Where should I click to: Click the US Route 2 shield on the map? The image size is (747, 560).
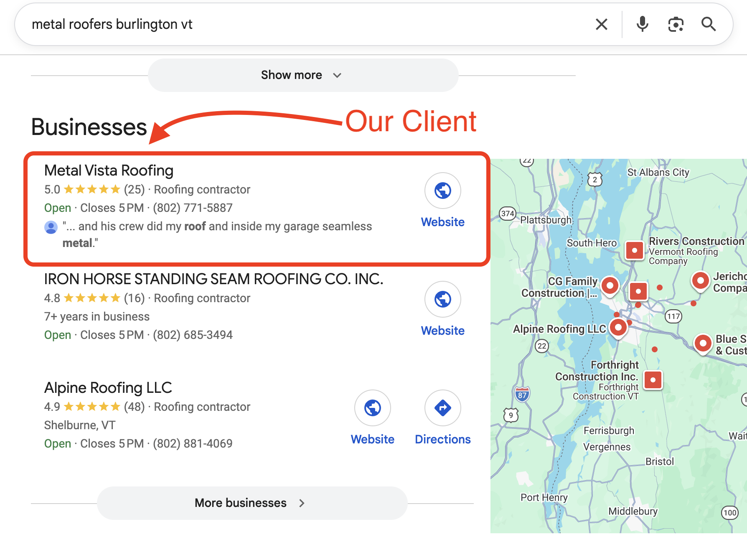pyautogui.click(x=595, y=180)
